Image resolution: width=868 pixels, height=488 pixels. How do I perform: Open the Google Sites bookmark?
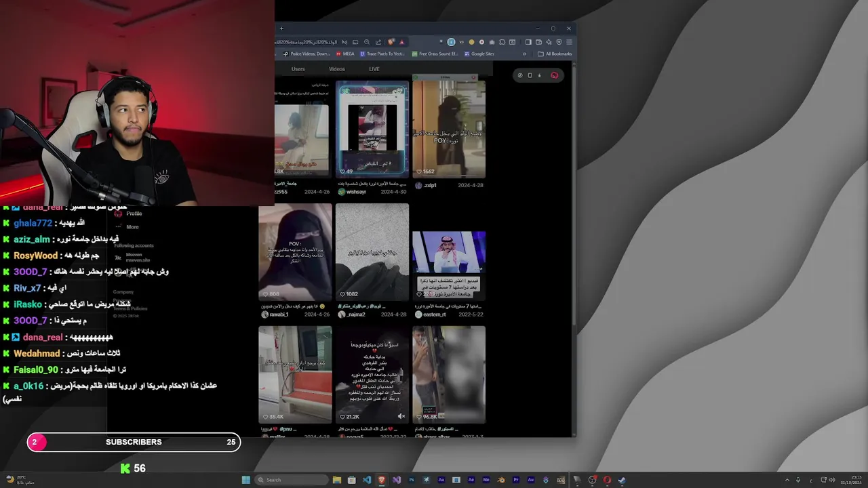click(479, 54)
